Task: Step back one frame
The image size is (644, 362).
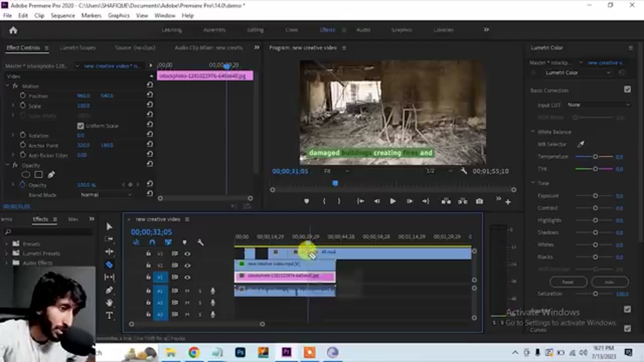Action: point(377,201)
